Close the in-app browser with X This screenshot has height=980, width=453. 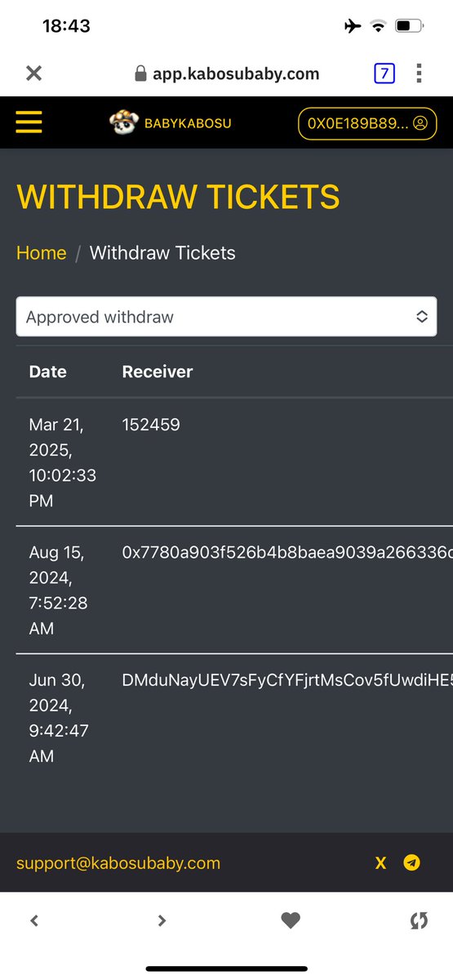tap(33, 73)
